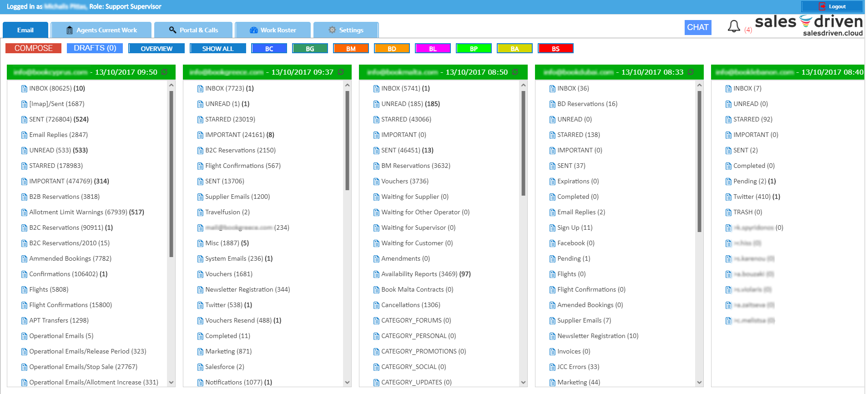Click folder icon beside Supplier Emails (1200)

click(x=200, y=197)
